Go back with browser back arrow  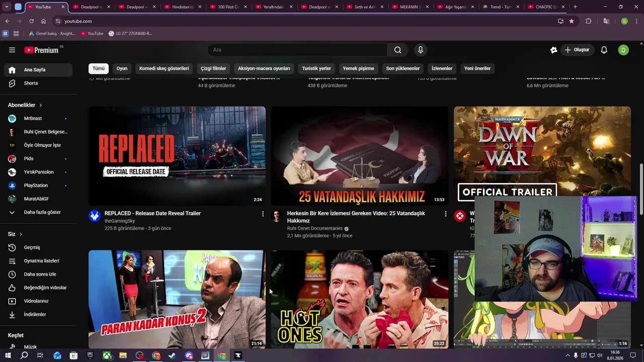coord(7,21)
